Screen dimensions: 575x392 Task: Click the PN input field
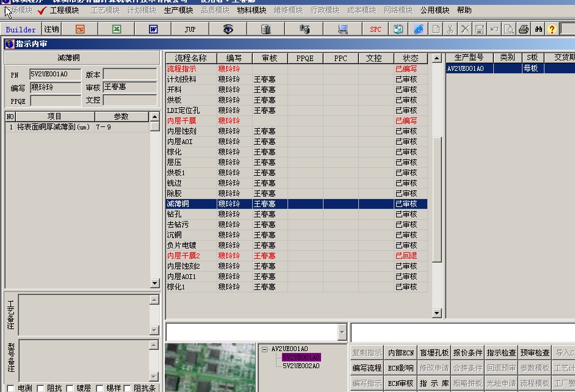[x=56, y=74]
